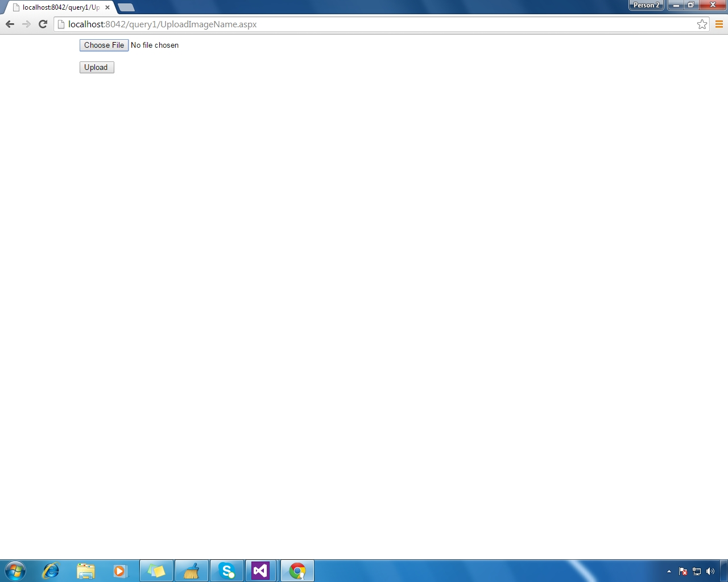
Task: Launch CCleaner from the taskbar
Action: click(x=191, y=570)
